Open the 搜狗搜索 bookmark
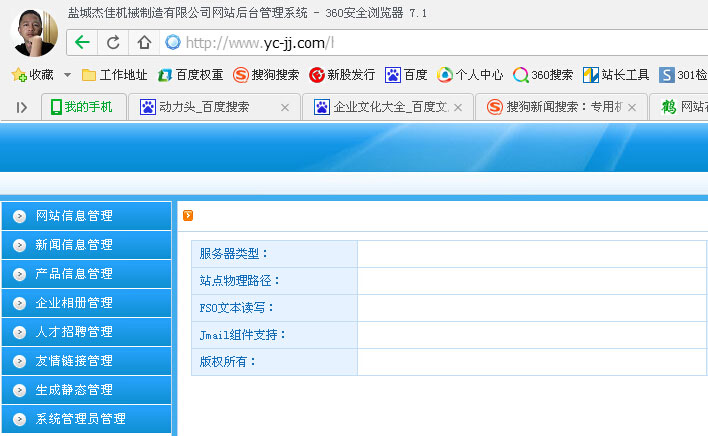This screenshot has height=436, width=708. tap(266, 75)
